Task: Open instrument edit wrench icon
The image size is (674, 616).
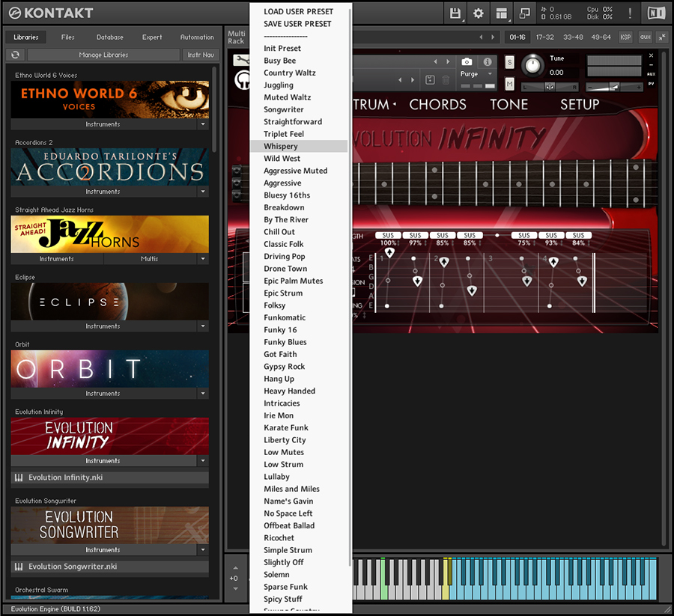Action: coord(241,60)
